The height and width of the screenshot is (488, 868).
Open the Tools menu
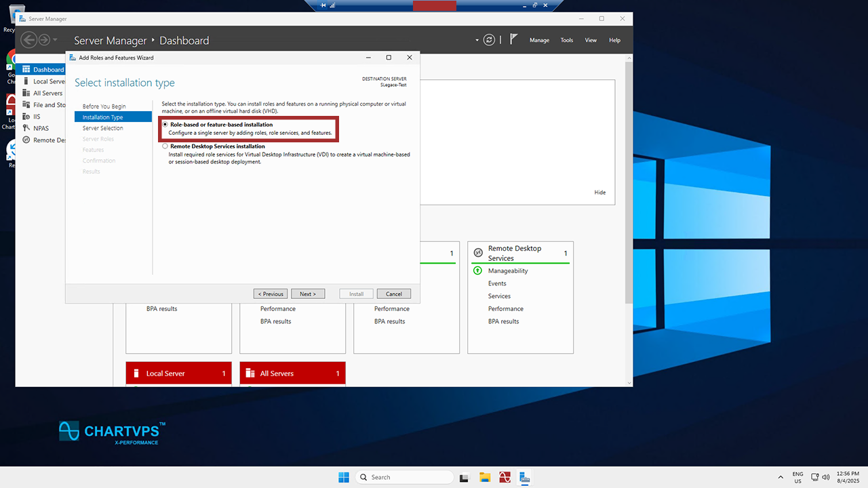point(566,41)
